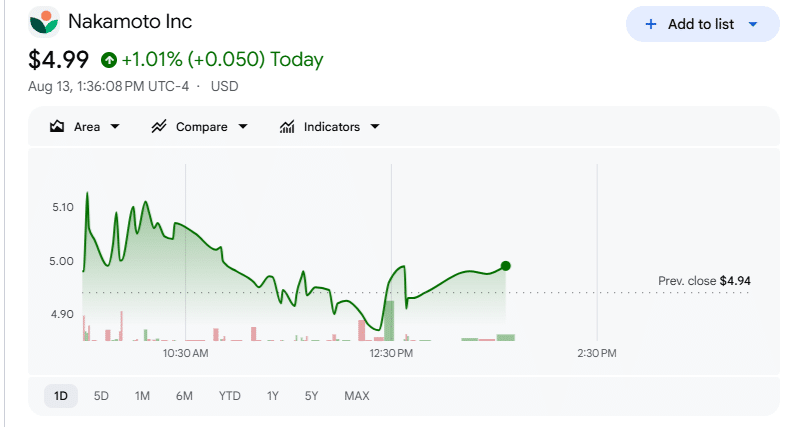Switch to the 6M time range

[184, 396]
